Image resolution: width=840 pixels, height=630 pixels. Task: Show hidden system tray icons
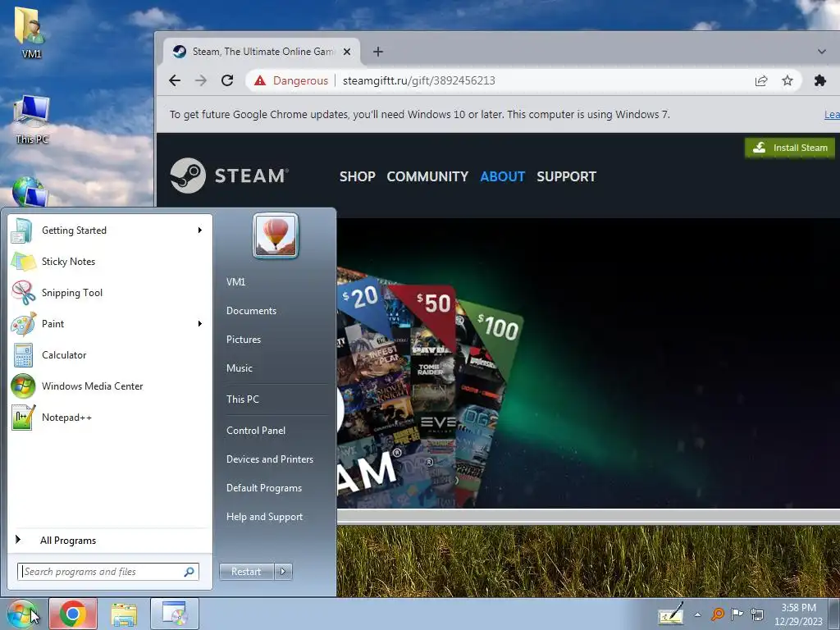coord(697,614)
